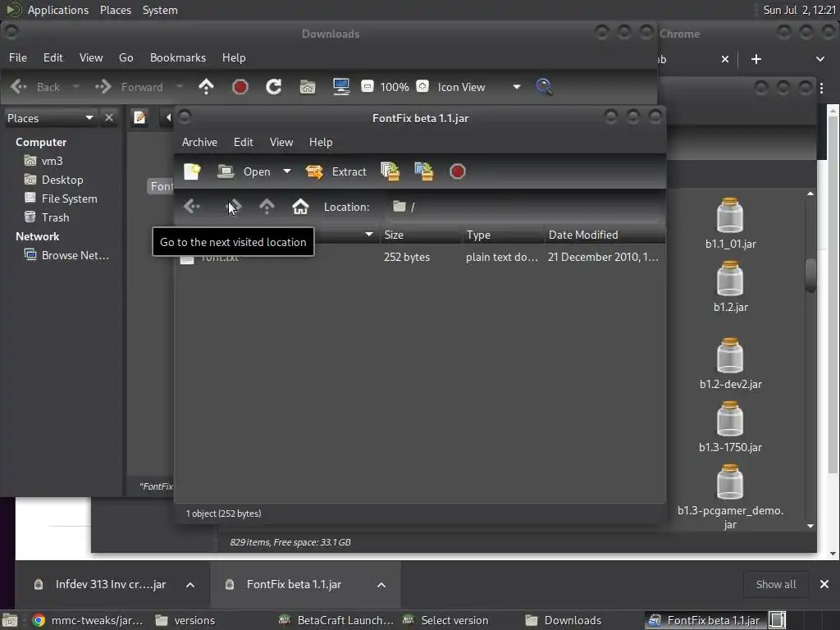The image size is (840, 630).
Task: Click Forward in the Downloads file manager
Action: click(129, 87)
